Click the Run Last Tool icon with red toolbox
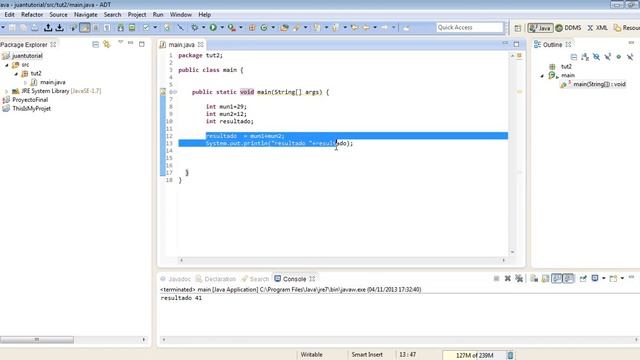 pos(231,27)
